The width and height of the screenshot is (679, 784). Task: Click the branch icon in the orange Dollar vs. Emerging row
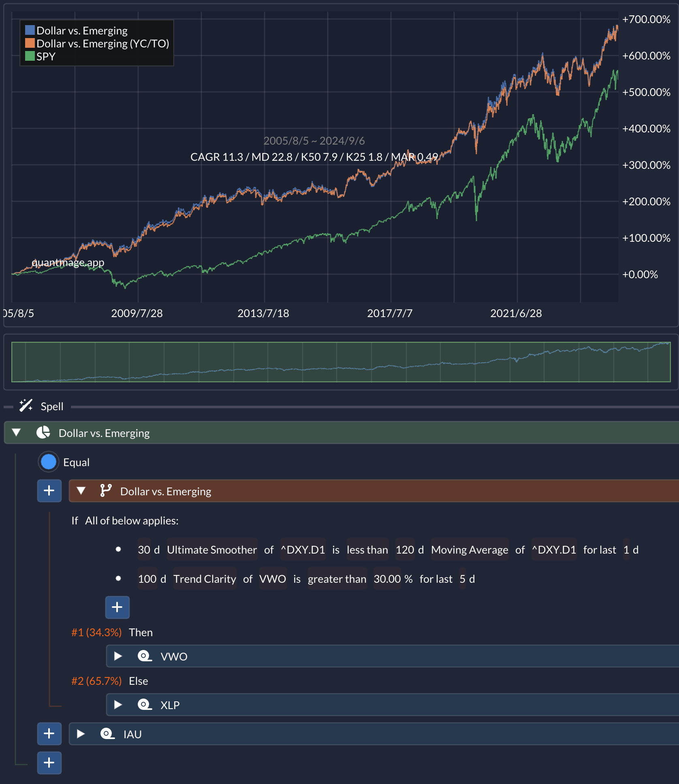click(106, 491)
